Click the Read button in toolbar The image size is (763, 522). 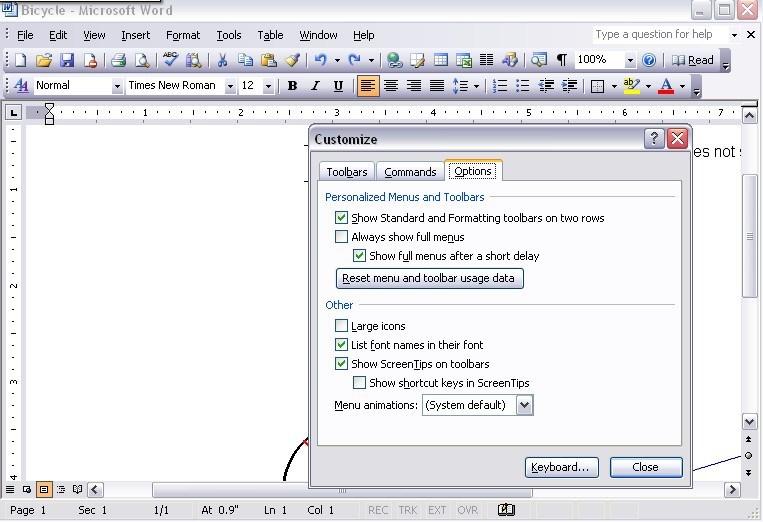coord(692,60)
